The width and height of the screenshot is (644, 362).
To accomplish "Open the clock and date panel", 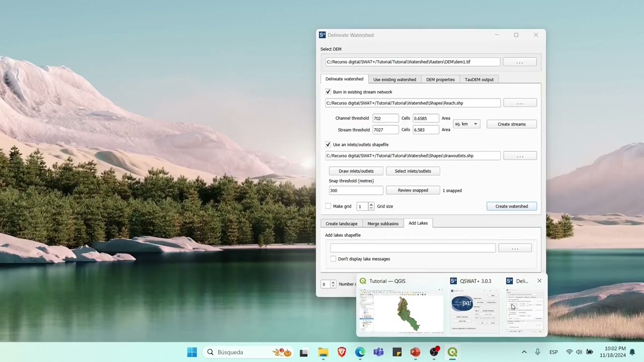I will [x=612, y=352].
